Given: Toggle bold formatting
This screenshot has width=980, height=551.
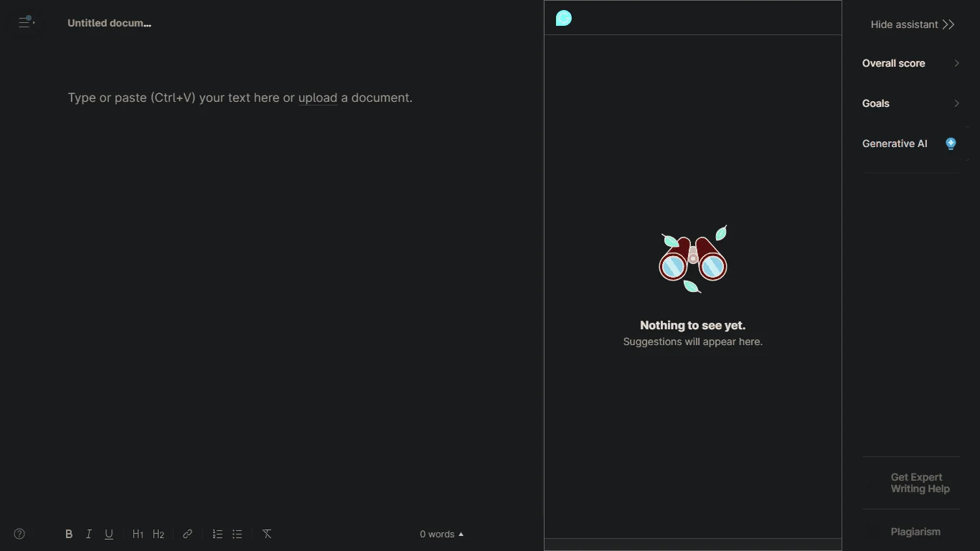Looking at the screenshot, I should click(69, 534).
